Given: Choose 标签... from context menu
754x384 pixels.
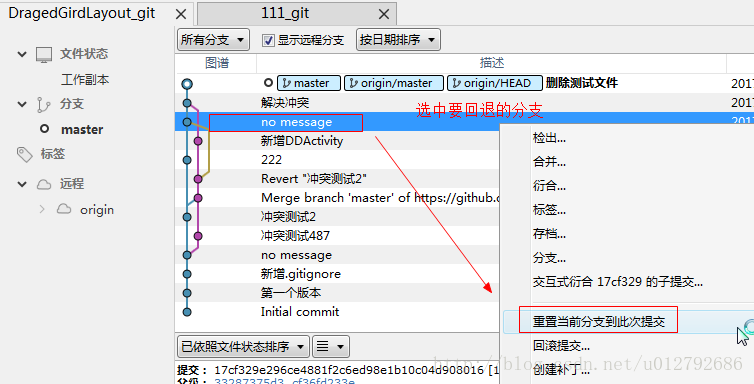Looking at the screenshot, I should [x=549, y=210].
